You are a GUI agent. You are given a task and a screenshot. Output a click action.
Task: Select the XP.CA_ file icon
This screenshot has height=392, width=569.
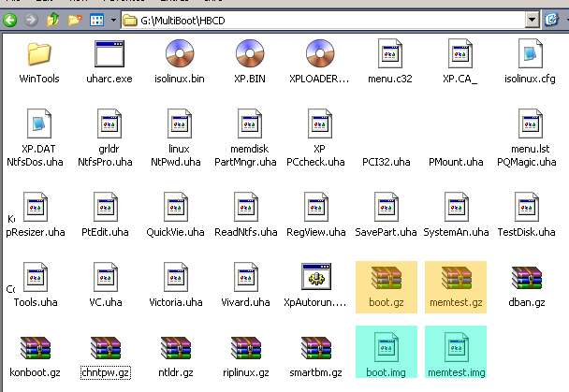460,53
